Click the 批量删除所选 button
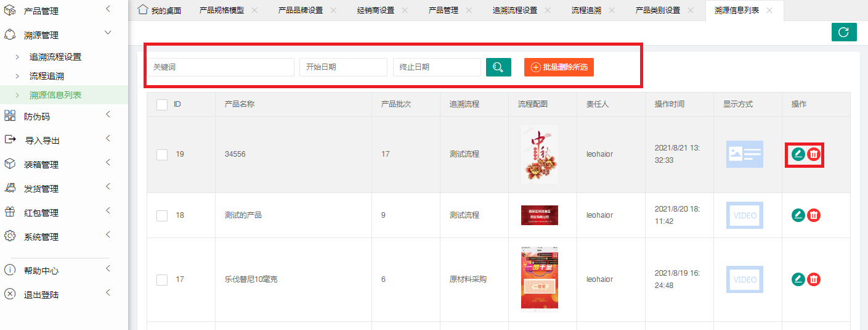 [x=559, y=67]
